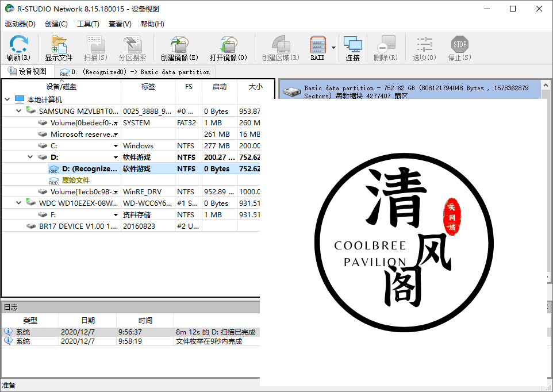Select the BR17 DEVICE V1.00 row

(x=131, y=226)
